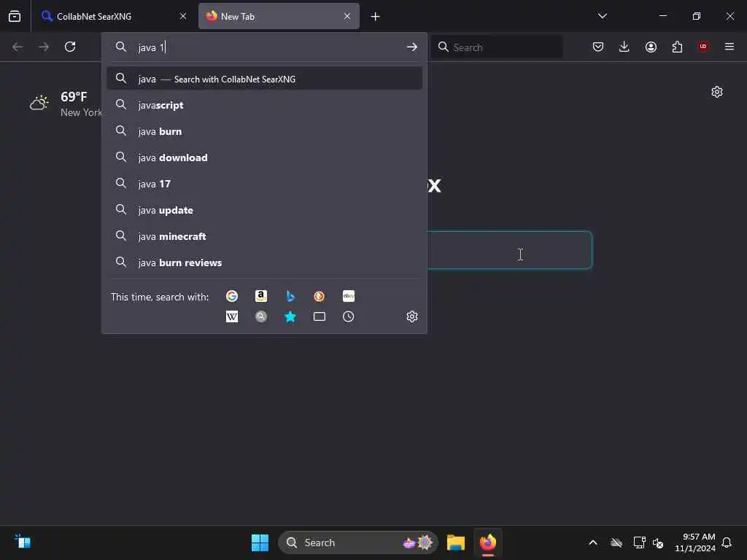Go forward one page
747x560 pixels.
click(43, 47)
